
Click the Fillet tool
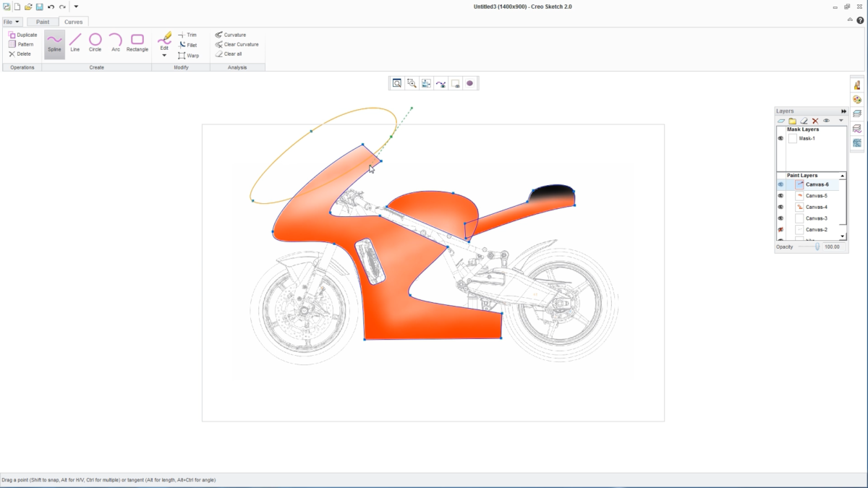[187, 45]
